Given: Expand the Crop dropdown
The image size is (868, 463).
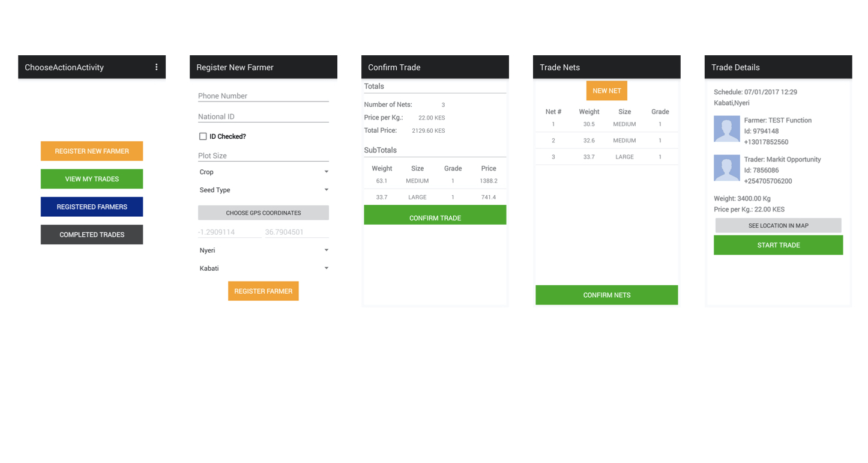Looking at the screenshot, I should pos(264,172).
